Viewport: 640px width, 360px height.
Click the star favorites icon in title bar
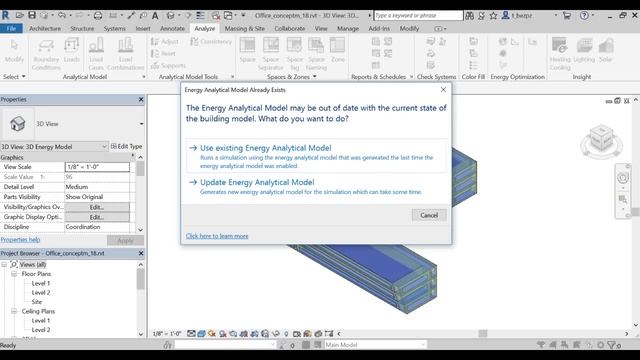493,16
